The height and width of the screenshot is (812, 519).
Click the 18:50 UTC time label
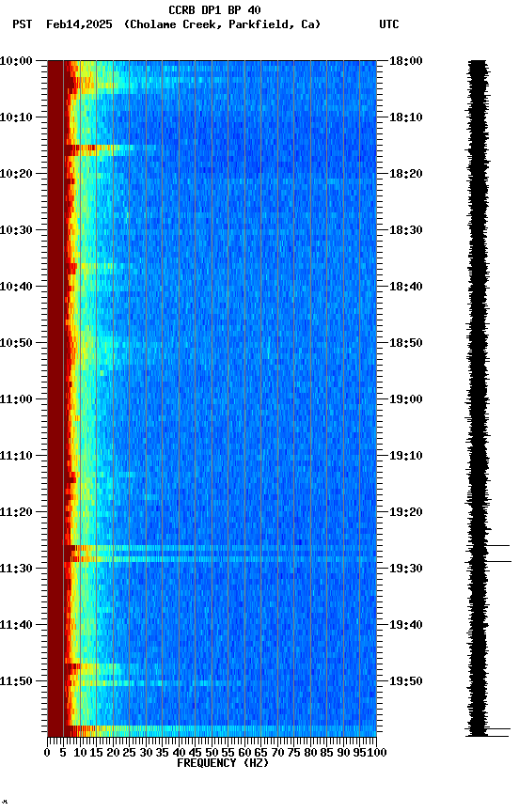tap(406, 343)
